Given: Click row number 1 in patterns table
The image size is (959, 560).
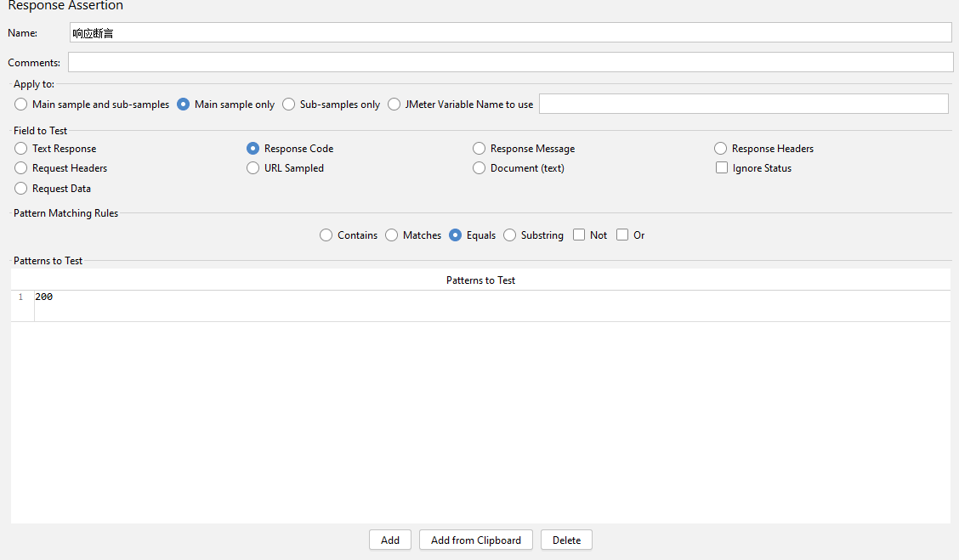Looking at the screenshot, I should click(x=20, y=297).
